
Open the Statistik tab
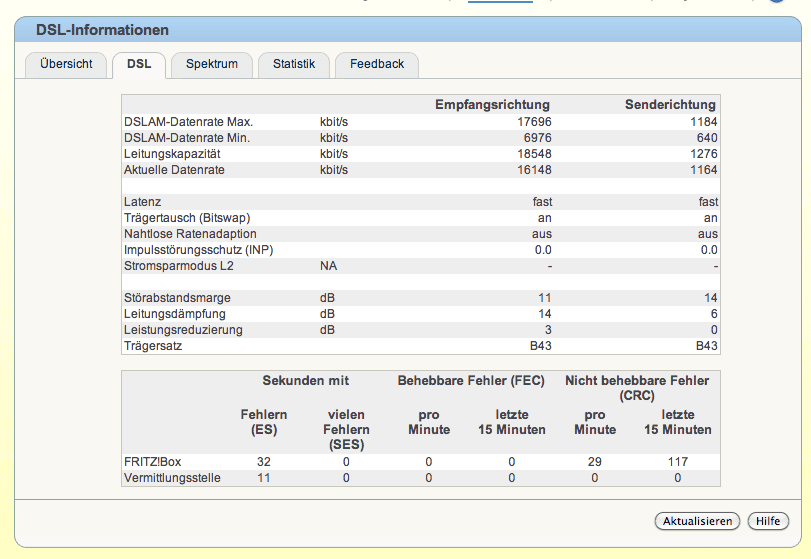(294, 64)
